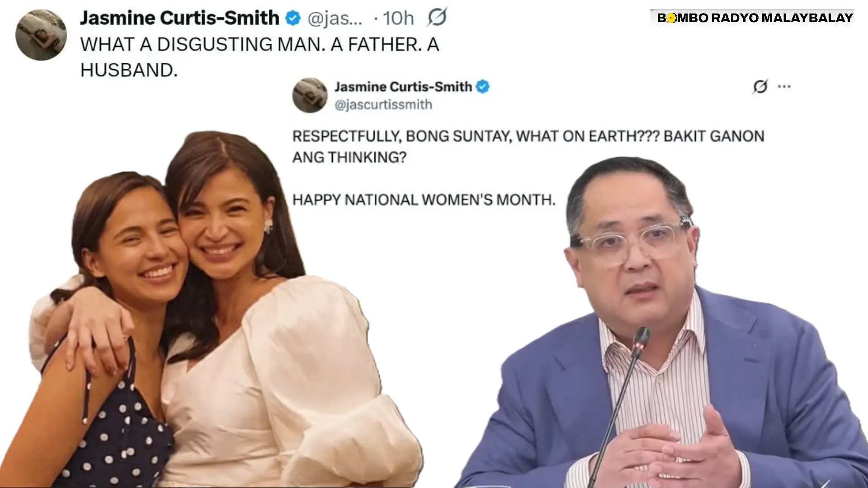
Task: Click the Bombo Radyo Malaybalay watermark logo
Action: 755,18
